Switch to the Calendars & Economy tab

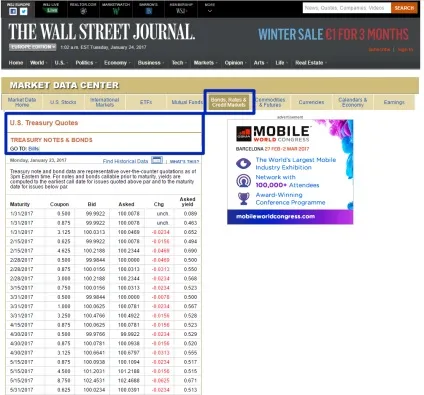[353, 102]
